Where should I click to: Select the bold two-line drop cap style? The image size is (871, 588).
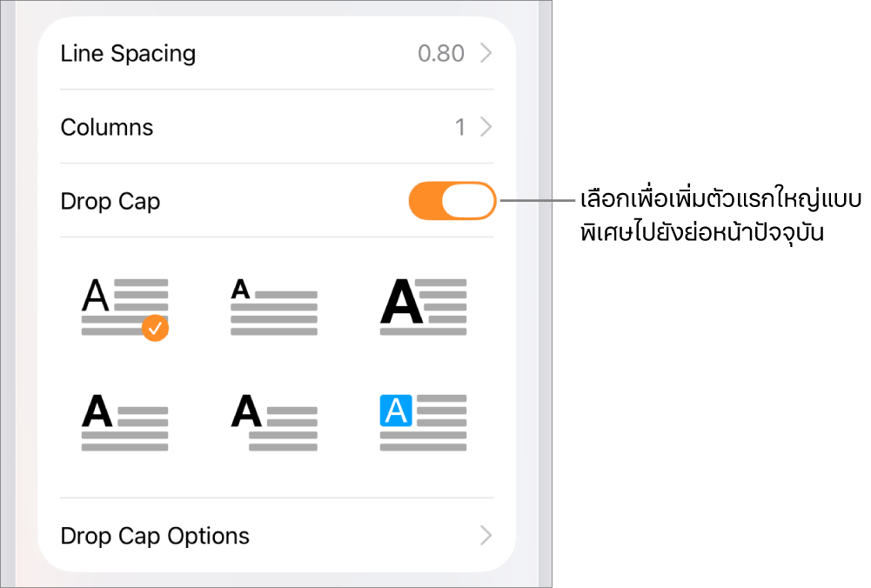pos(124,423)
